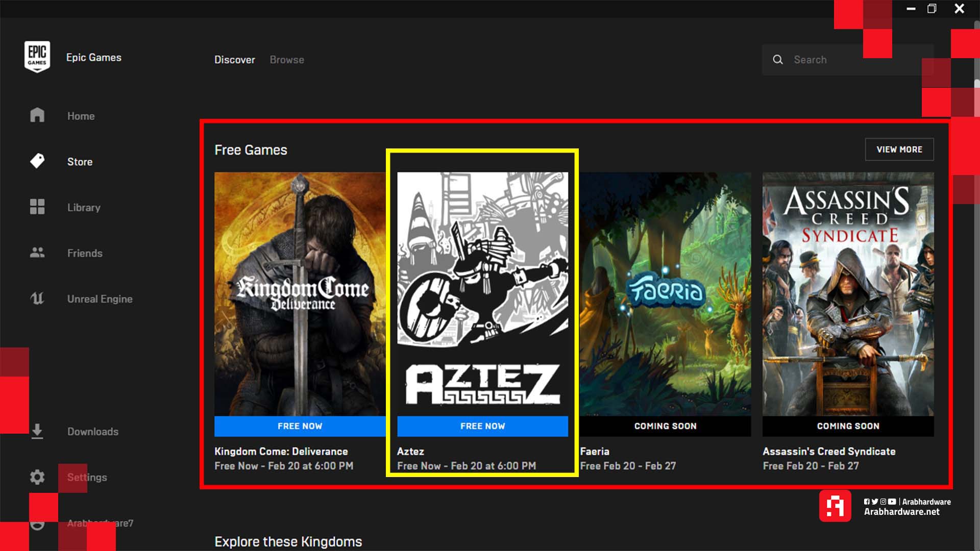The height and width of the screenshot is (551, 980).
Task: Click the Free Games heading
Action: (251, 150)
